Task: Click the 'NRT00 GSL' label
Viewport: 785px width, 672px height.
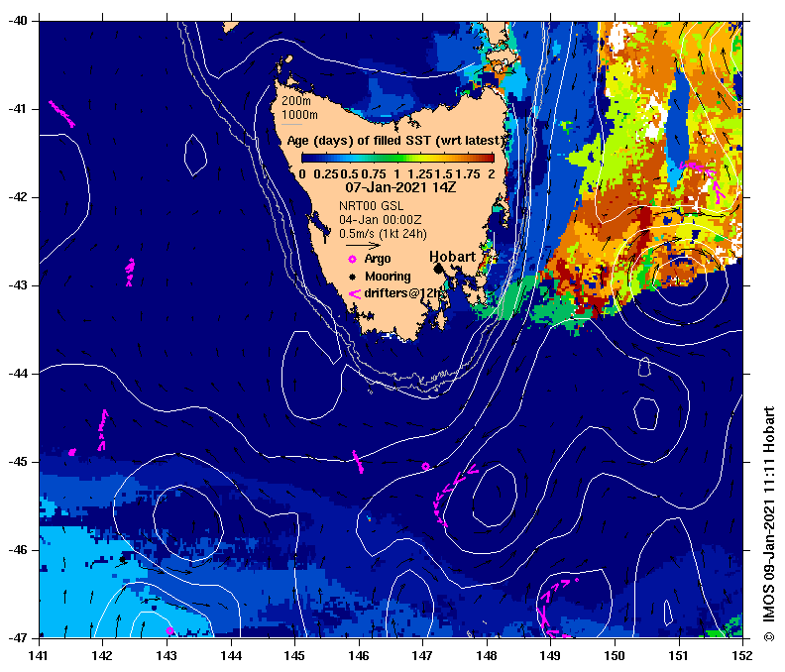Action: [371, 206]
